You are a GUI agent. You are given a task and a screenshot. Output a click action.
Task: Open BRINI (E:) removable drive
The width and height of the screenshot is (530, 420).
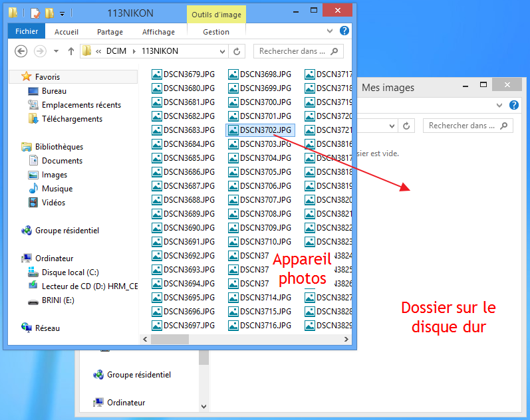pyautogui.click(x=51, y=300)
